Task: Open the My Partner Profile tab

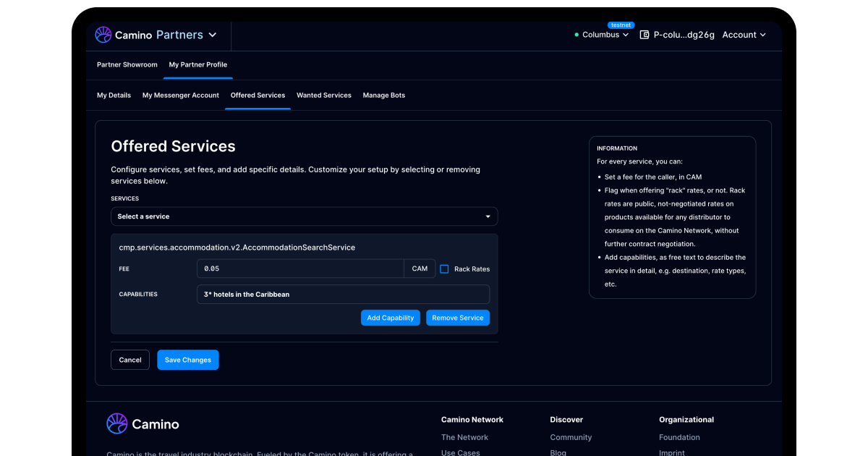Action: click(198, 64)
